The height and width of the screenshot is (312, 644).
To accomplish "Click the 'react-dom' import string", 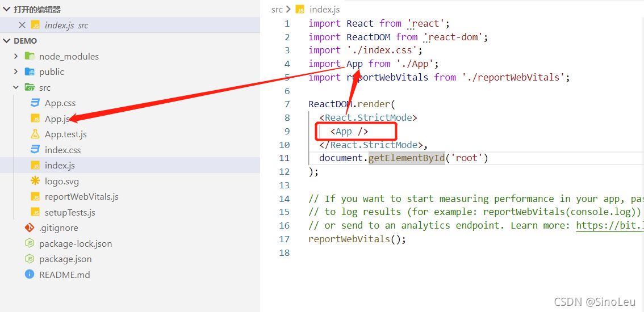I will tap(453, 37).
